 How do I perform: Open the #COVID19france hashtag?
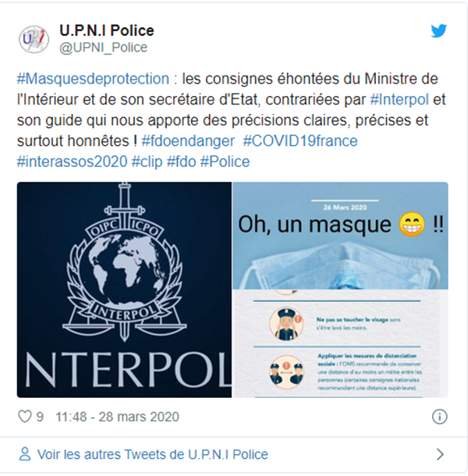point(300,141)
